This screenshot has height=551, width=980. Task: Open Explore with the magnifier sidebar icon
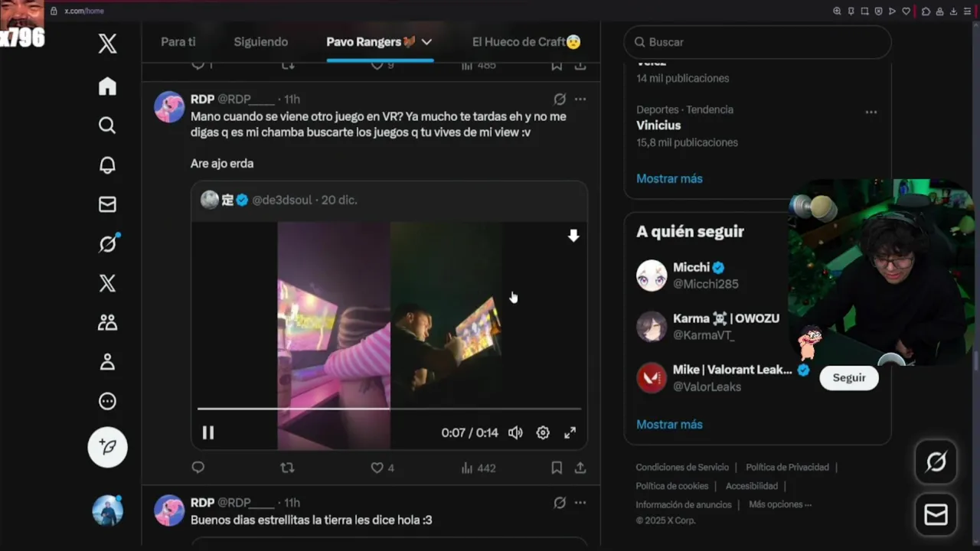coord(107,126)
